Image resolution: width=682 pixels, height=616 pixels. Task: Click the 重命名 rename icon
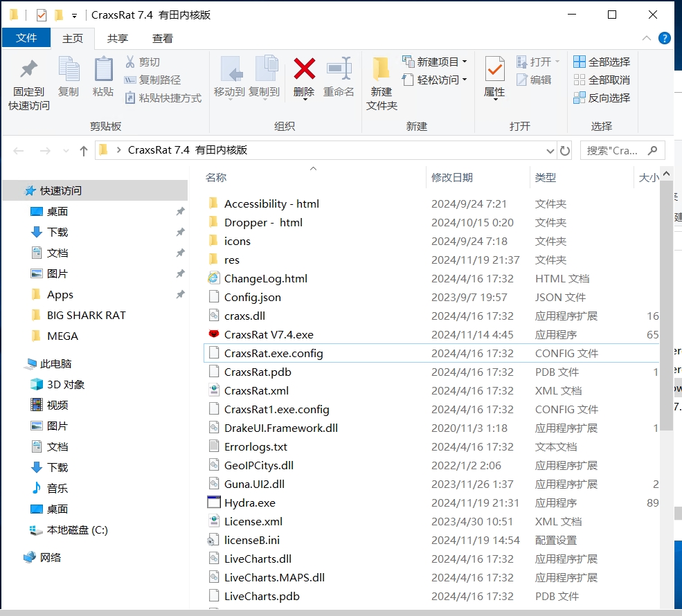coord(339,69)
